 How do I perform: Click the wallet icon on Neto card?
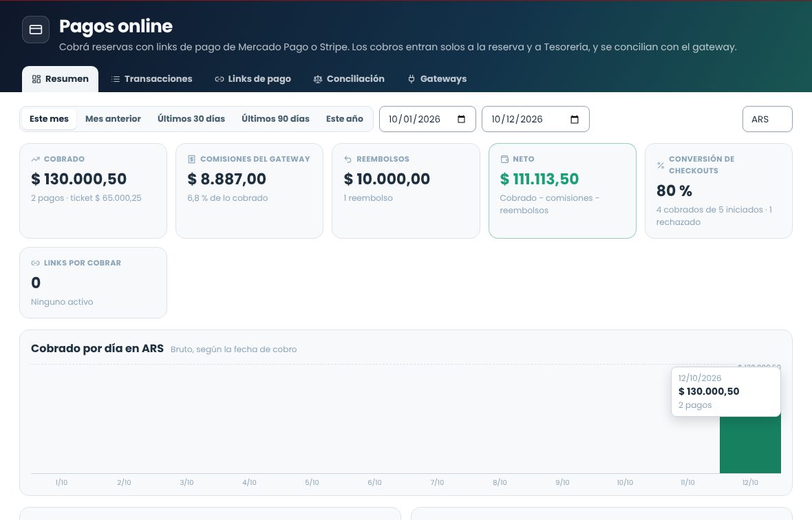pyautogui.click(x=504, y=160)
